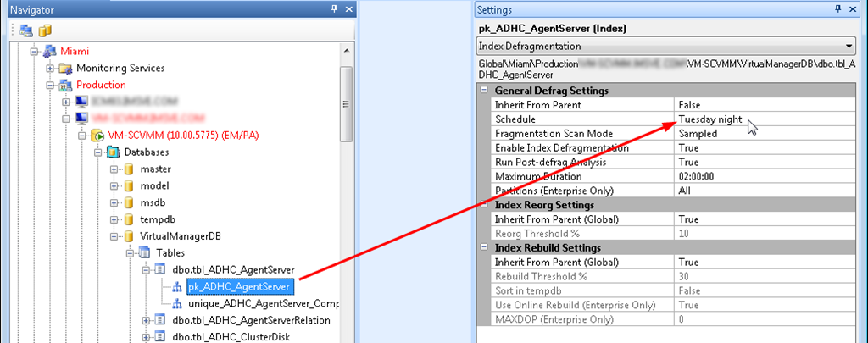Select VM-SCVMM (10.00.5775) instance
The height and width of the screenshot is (343, 868).
(x=183, y=136)
